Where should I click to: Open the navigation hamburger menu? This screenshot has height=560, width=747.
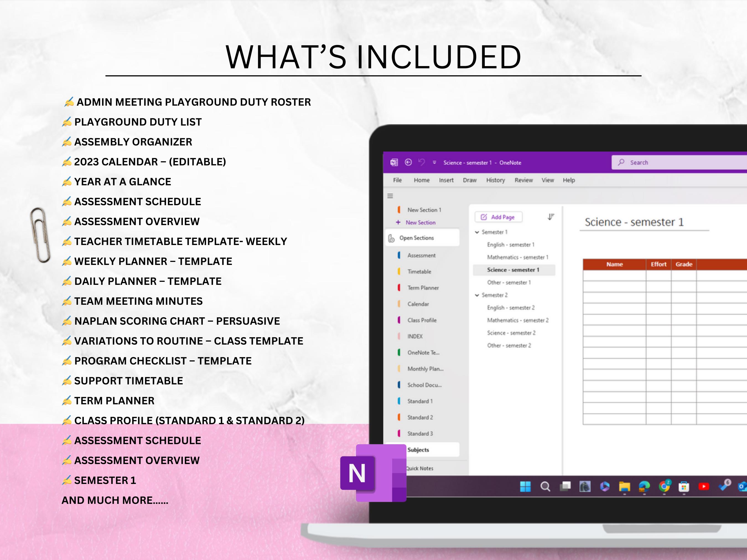click(390, 196)
